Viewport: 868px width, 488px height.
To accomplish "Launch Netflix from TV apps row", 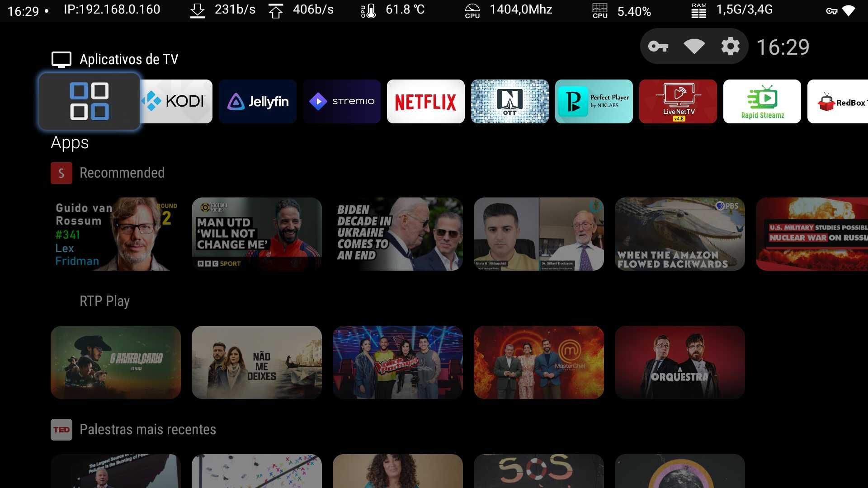I will point(426,102).
